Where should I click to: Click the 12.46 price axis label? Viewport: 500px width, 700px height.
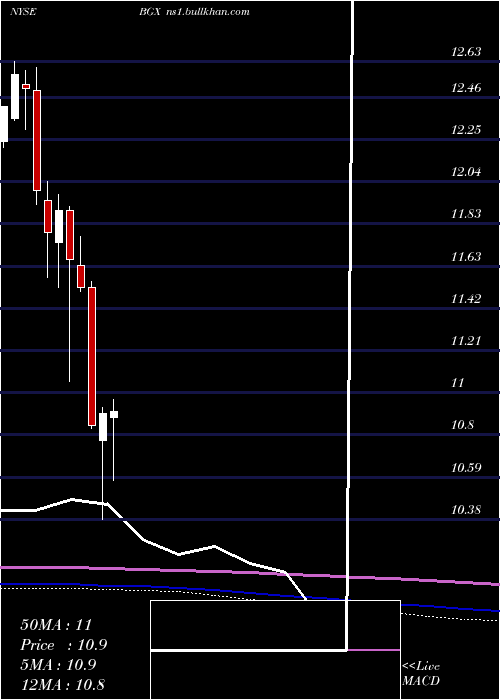pos(466,88)
